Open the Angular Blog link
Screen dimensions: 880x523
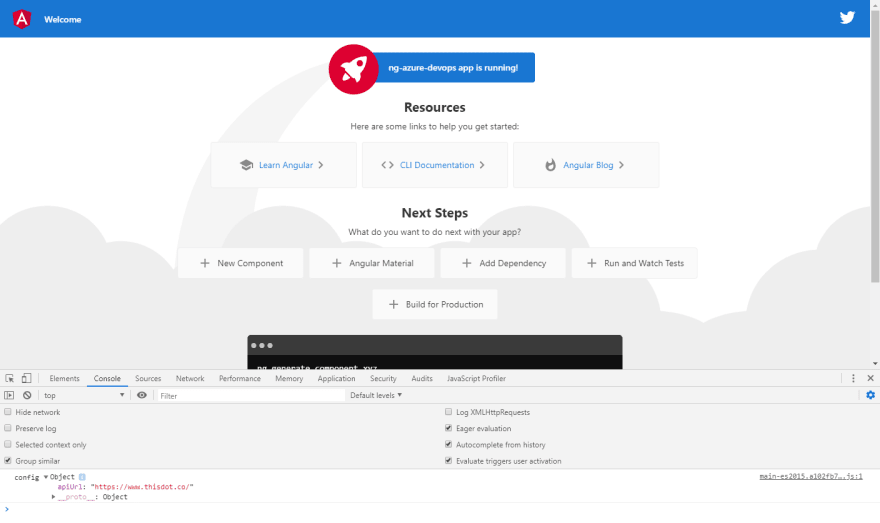click(586, 165)
